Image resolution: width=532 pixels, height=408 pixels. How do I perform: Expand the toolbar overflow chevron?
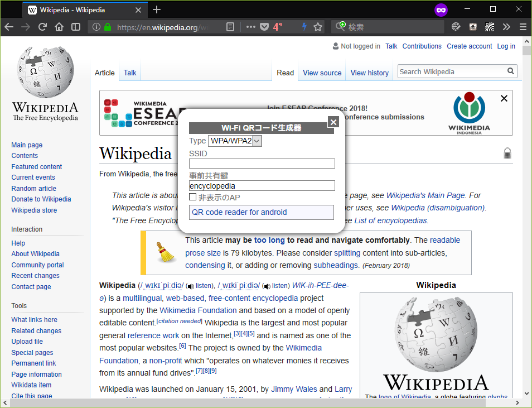tap(506, 27)
